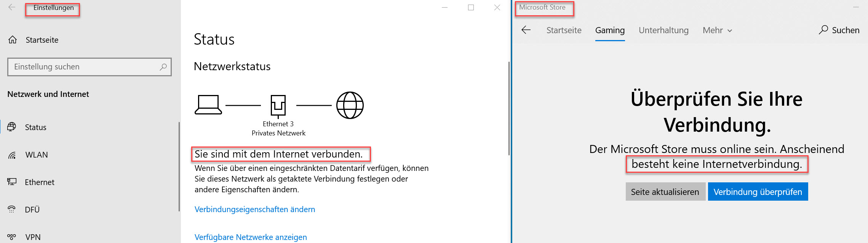Click the DFÜ dial-up icon in sidebar
Viewport: 868px width, 243px height.
point(11,209)
